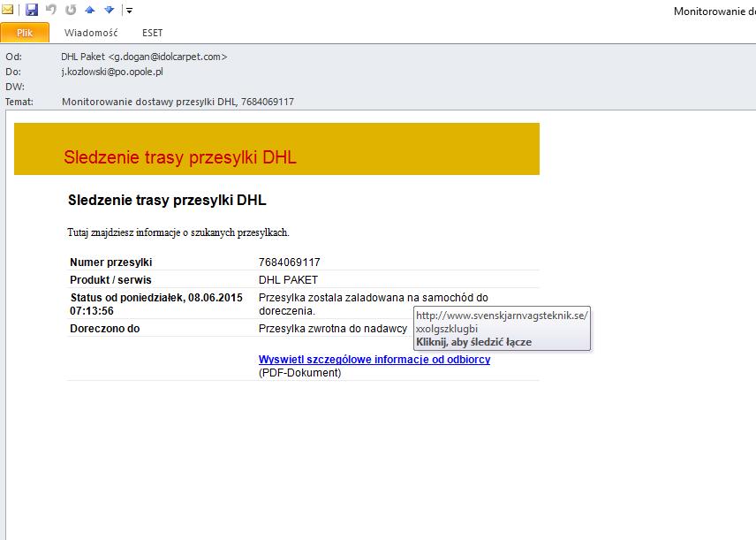Click the yellow Sledzenie trasy przesylki DHL banner
Image resolution: width=756 pixels, height=540 pixels.
tap(276, 148)
